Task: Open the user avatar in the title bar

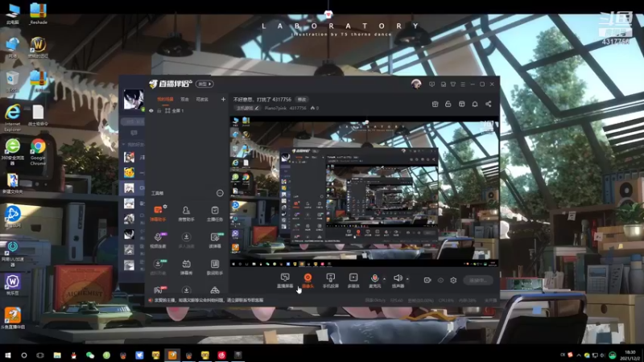Action: (x=416, y=84)
